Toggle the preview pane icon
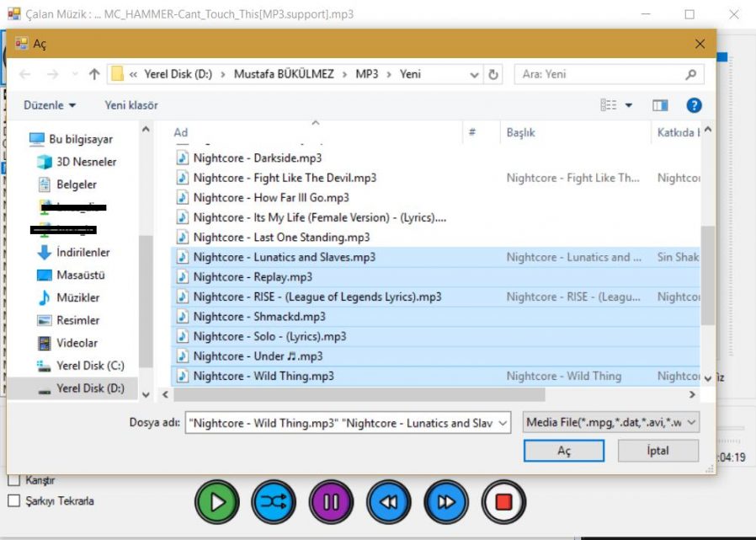The image size is (756, 540). tap(658, 104)
